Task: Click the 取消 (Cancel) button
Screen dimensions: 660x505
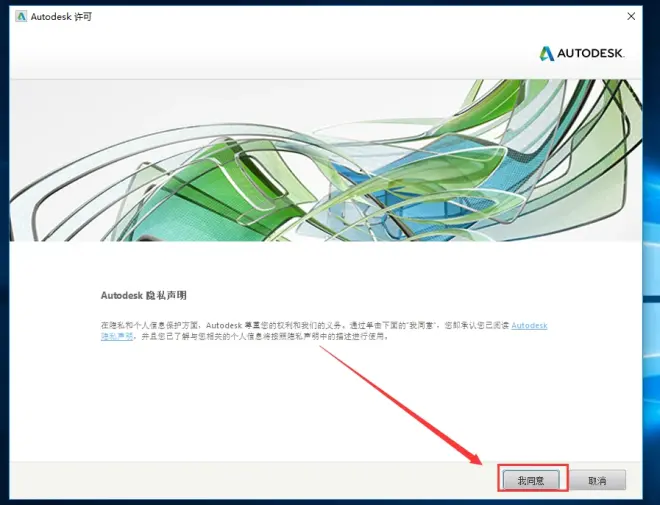Action: 597,480
